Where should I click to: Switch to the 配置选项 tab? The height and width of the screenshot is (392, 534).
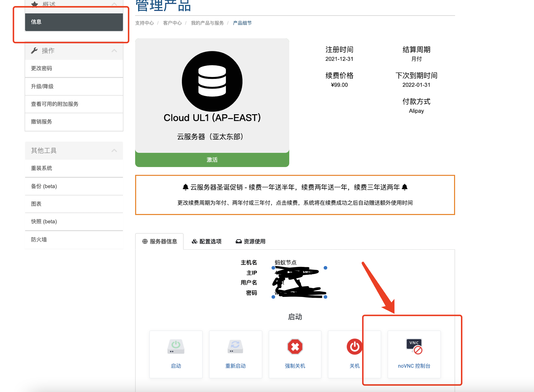point(206,241)
